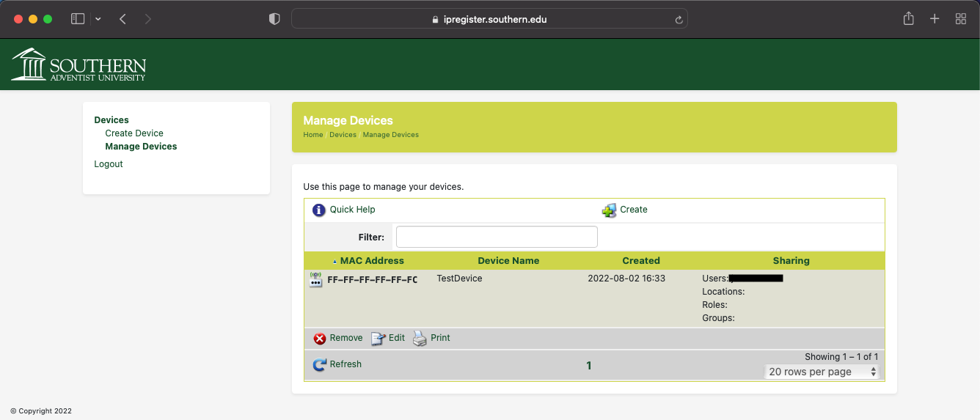Viewport: 980px width, 420px height.
Task: Sort by MAC Address column header
Action: point(371,260)
